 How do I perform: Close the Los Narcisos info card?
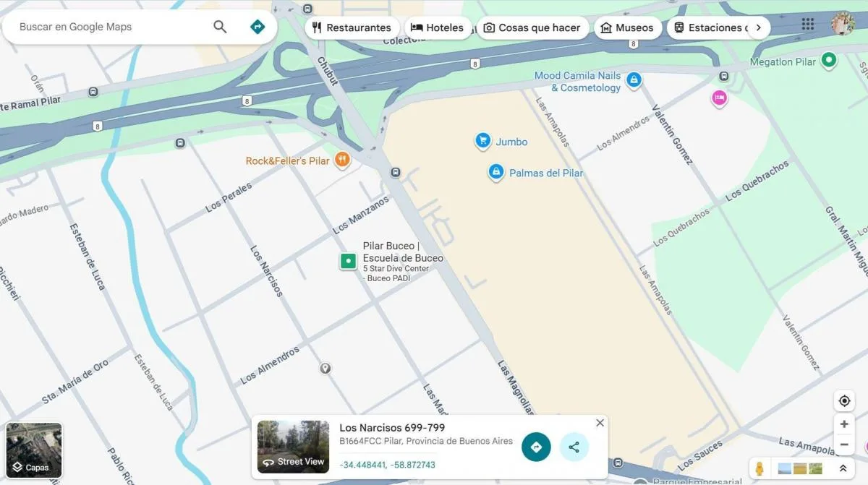pos(600,423)
